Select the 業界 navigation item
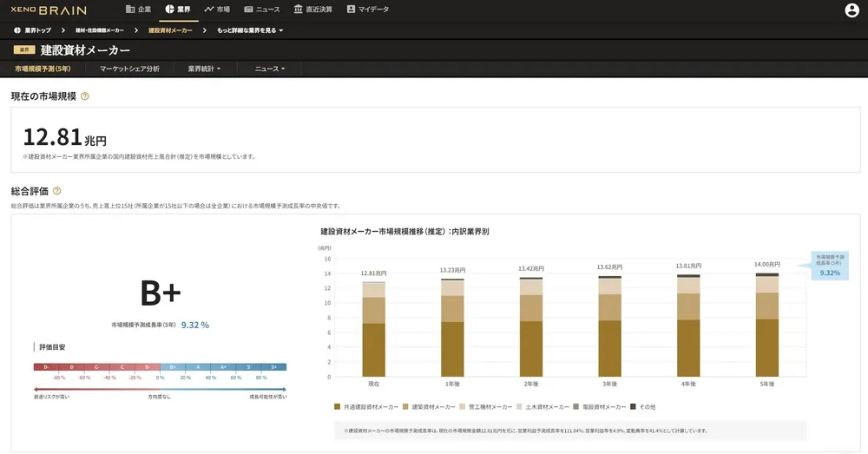868x454 pixels. pos(178,10)
